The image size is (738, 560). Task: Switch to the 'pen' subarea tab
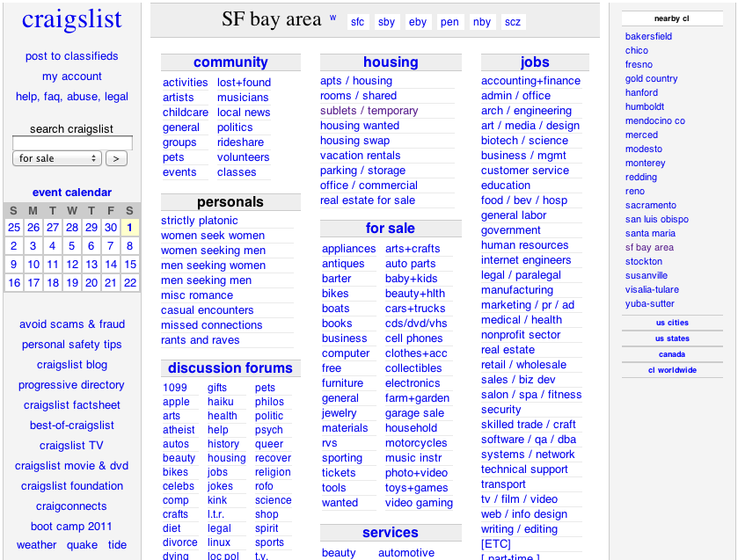tap(449, 22)
